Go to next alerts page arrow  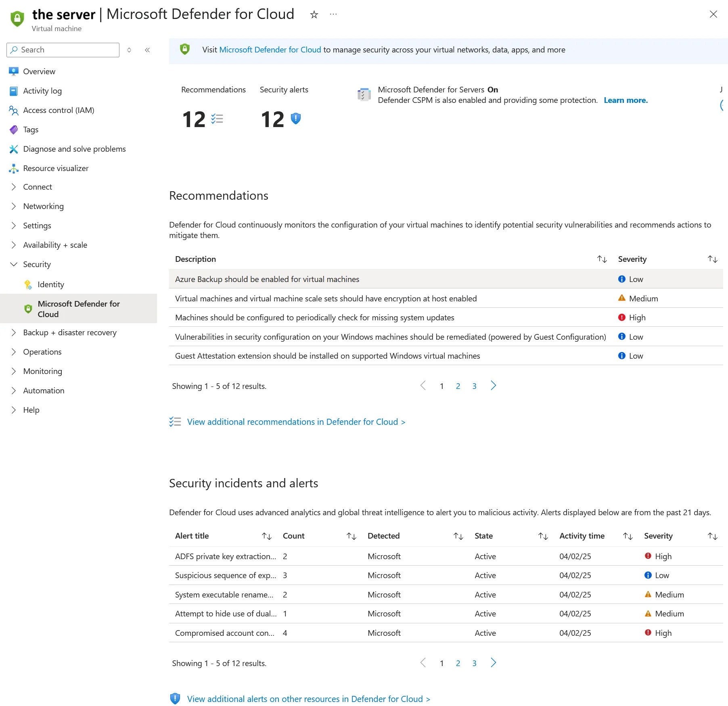[493, 663]
